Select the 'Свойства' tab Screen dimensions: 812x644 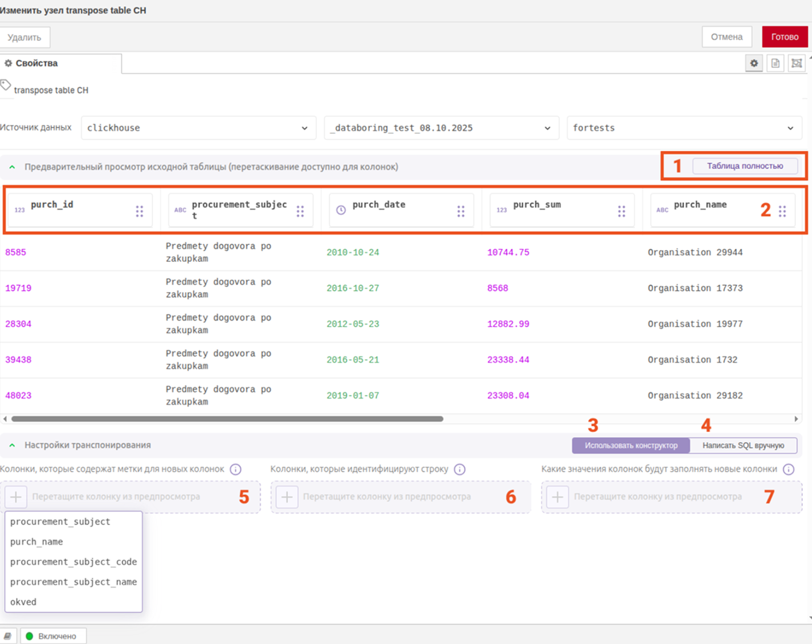[x=36, y=63]
